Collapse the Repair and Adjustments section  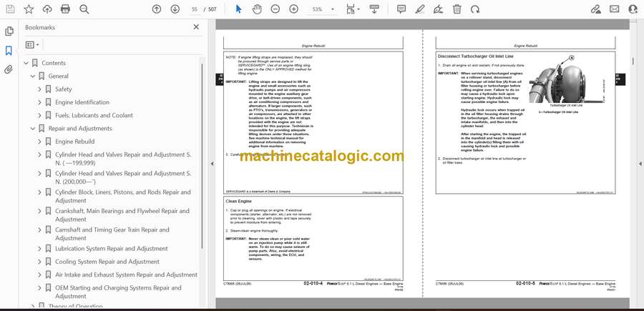pos(33,129)
